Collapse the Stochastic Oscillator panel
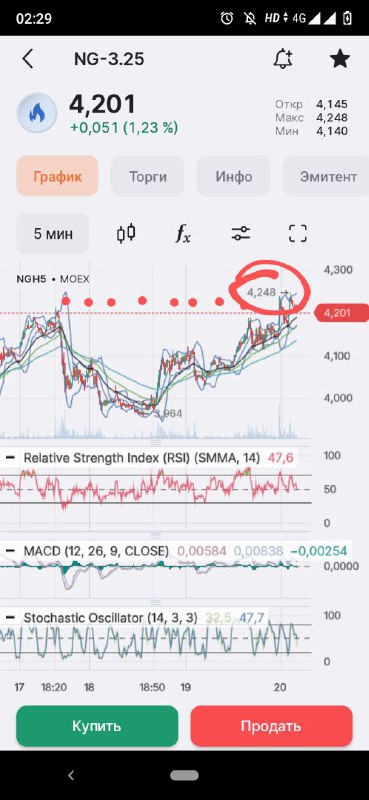 coord(10,618)
